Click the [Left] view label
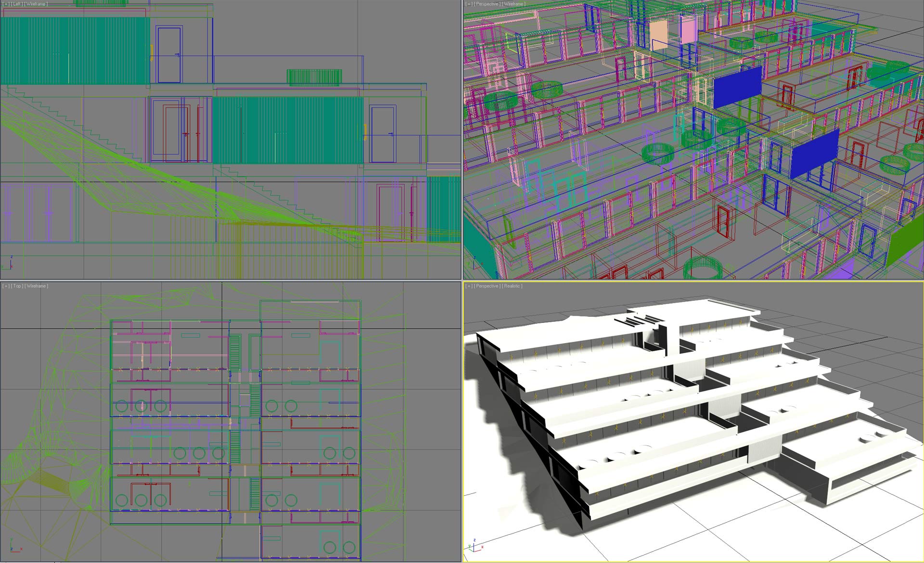This screenshot has width=924, height=563. (x=17, y=4)
